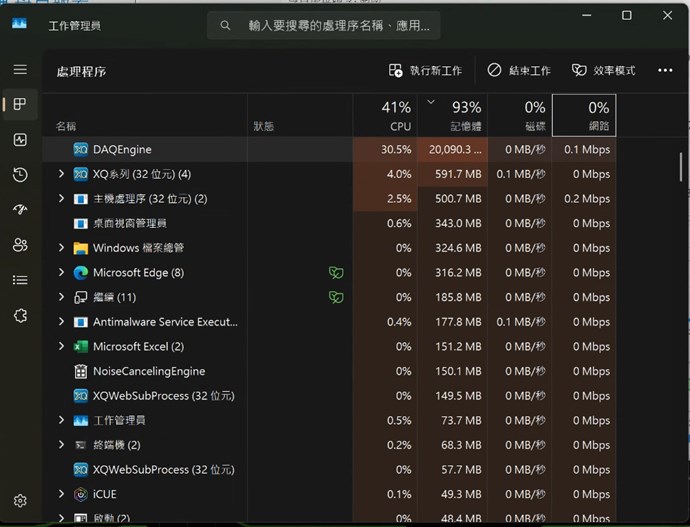Click 結束工作 button
Screen dimensions: 690x527
tap(519, 71)
